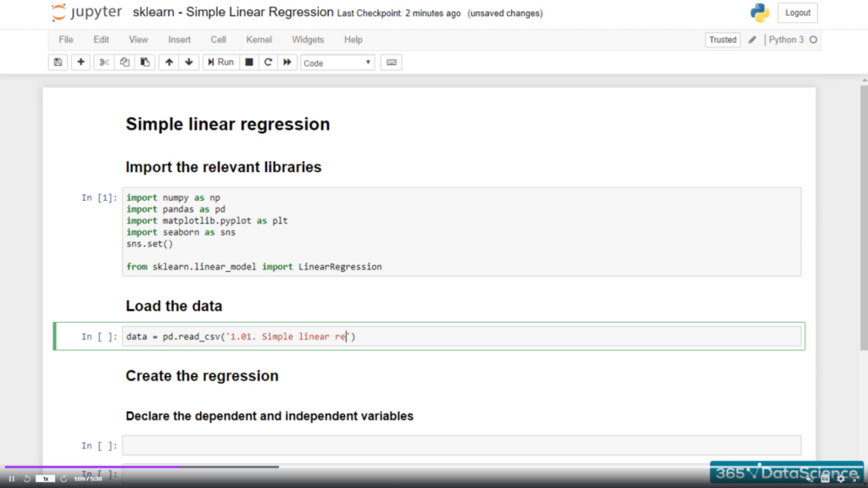The height and width of the screenshot is (488, 868).
Task: Click the (unsaved changes) status text
Action: pos(505,14)
